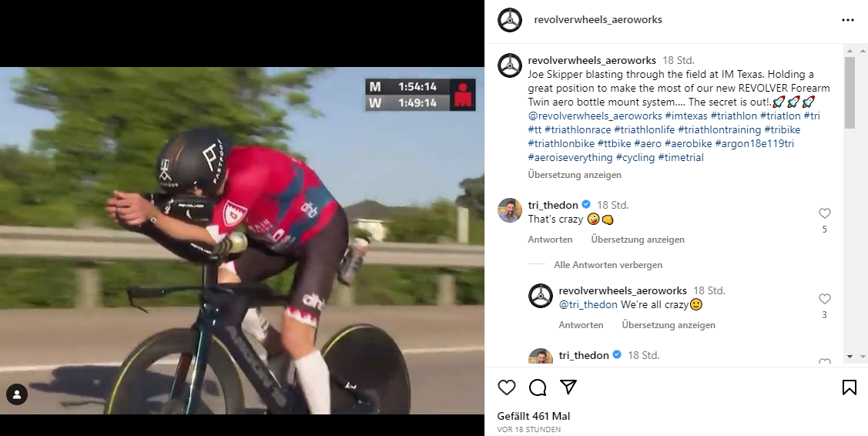
Task: Show caption translation "Übersetzung anzeigen"
Action: tap(575, 175)
